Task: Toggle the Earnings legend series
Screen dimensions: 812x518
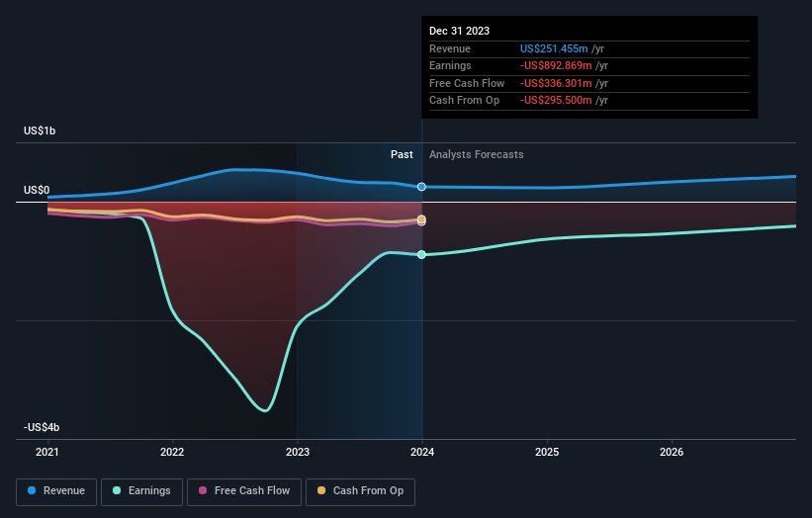Action: pyautogui.click(x=141, y=491)
